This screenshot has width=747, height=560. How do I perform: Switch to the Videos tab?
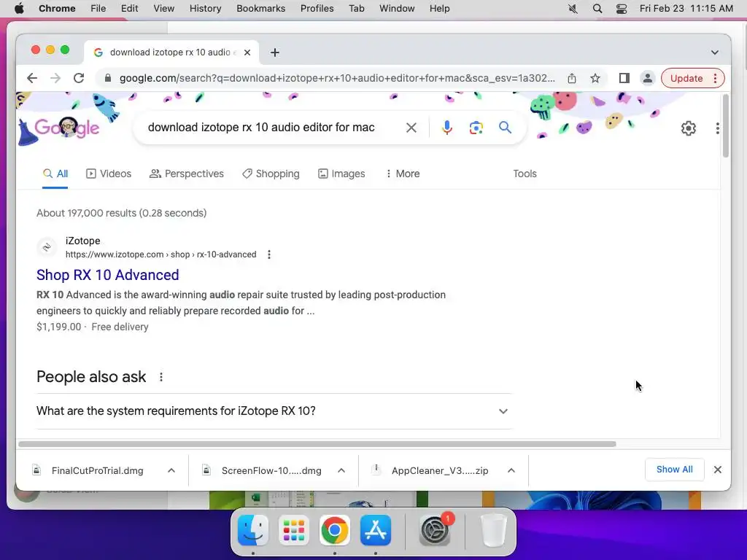pos(109,174)
